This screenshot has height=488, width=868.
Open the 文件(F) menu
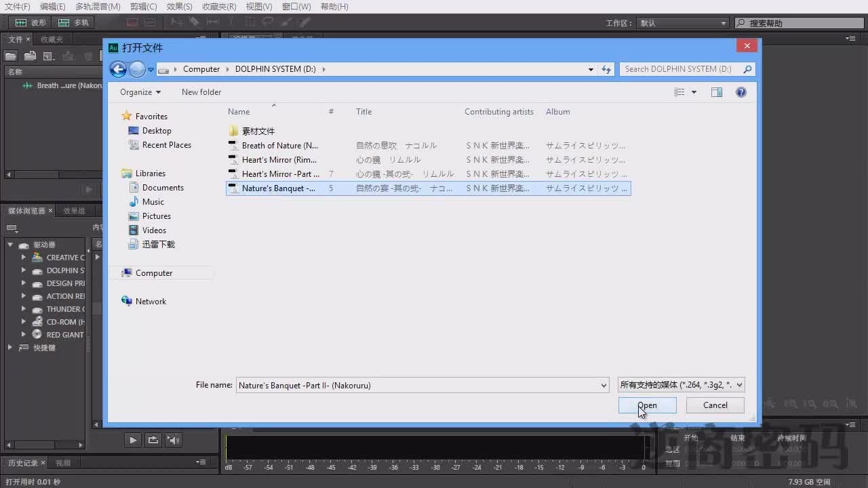click(18, 7)
